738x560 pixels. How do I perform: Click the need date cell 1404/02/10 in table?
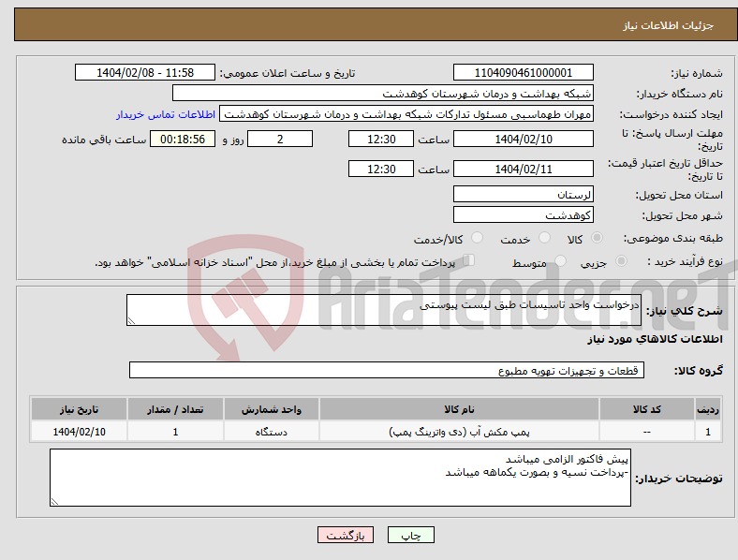click(79, 432)
